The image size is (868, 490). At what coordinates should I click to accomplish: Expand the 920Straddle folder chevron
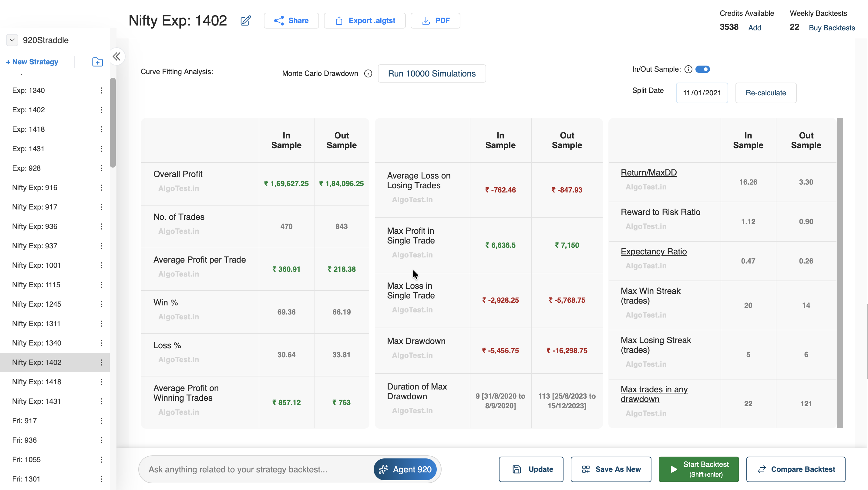click(x=12, y=40)
